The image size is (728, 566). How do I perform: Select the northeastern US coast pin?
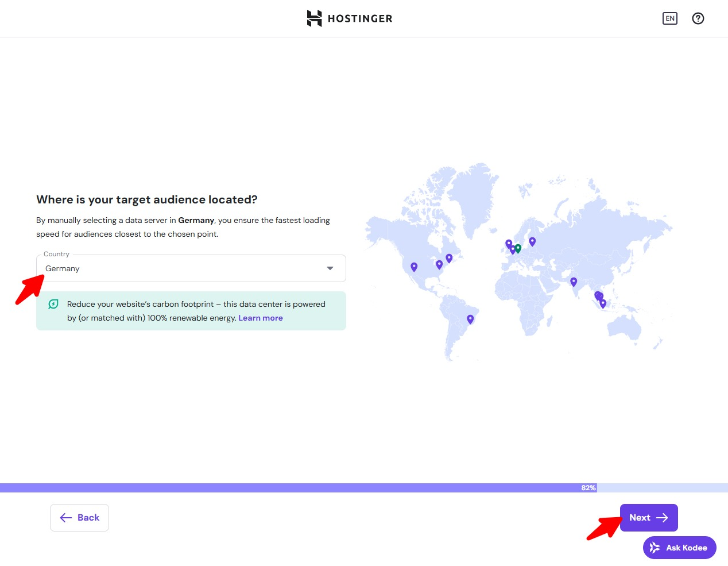(x=449, y=258)
